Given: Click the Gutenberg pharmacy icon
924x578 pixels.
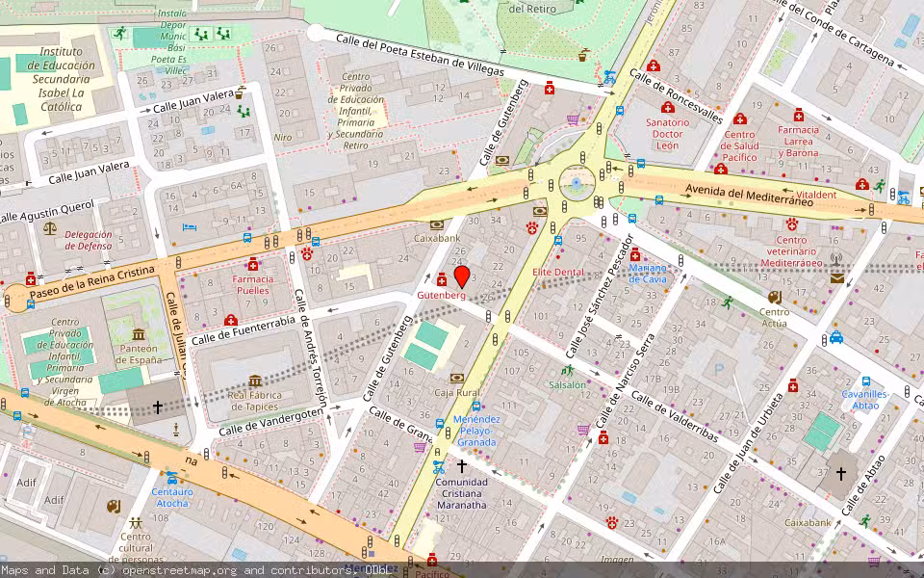Looking at the screenshot, I should [442, 279].
